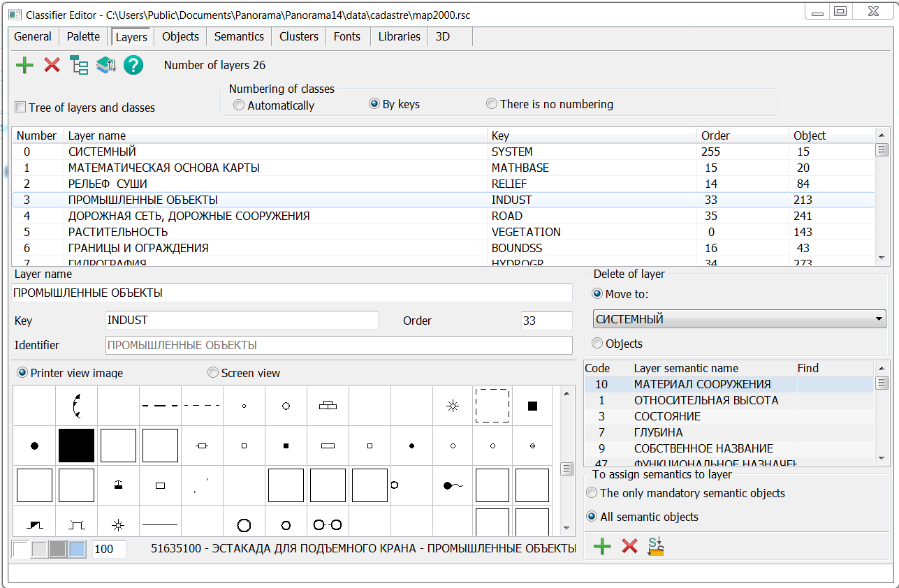Select the black step-shaped symbol
The height and width of the screenshot is (588, 899).
click(x=35, y=524)
